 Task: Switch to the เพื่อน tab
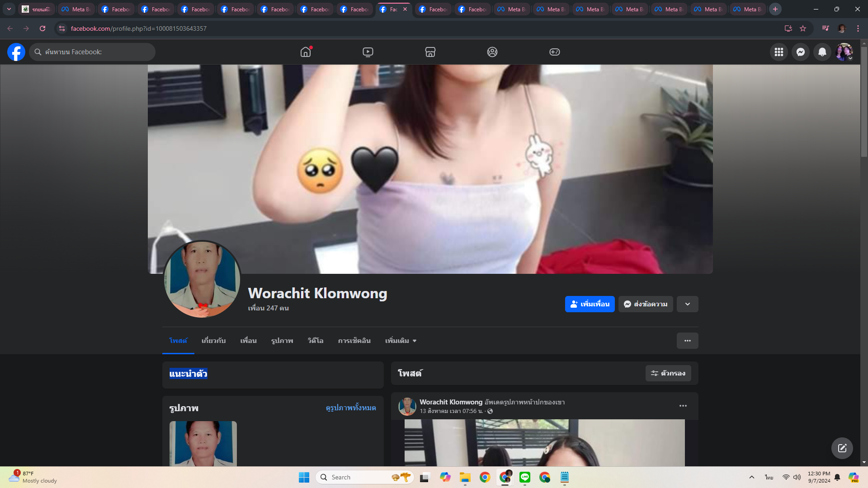coord(248,341)
